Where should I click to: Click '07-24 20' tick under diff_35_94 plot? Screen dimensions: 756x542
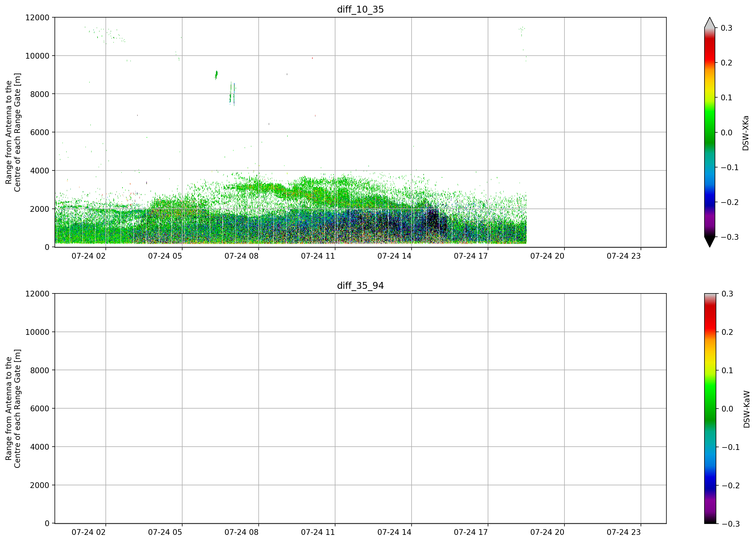click(547, 532)
